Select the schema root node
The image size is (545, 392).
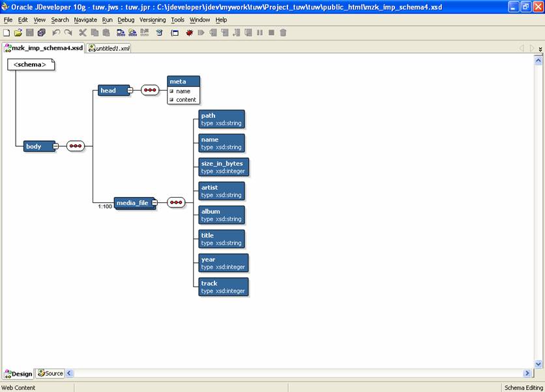point(30,65)
